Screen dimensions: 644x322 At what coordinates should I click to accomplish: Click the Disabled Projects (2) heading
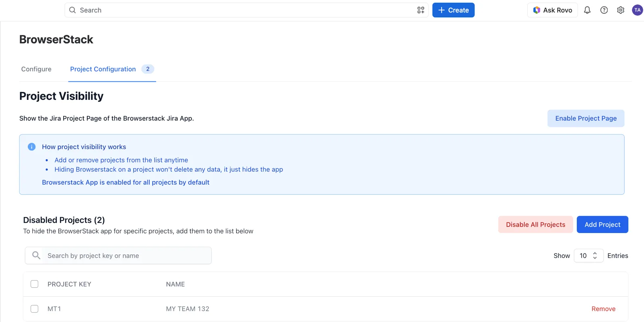pos(64,220)
